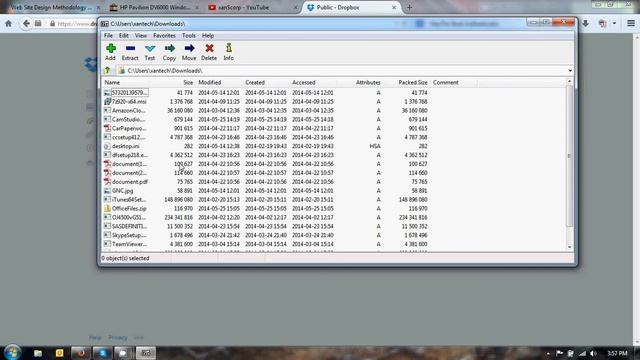The width and height of the screenshot is (640, 360).
Task: Click the browser back arrow
Action: pos(26,24)
